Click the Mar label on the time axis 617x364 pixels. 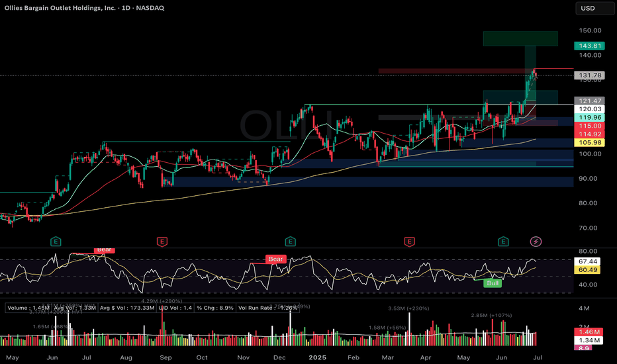(387, 357)
